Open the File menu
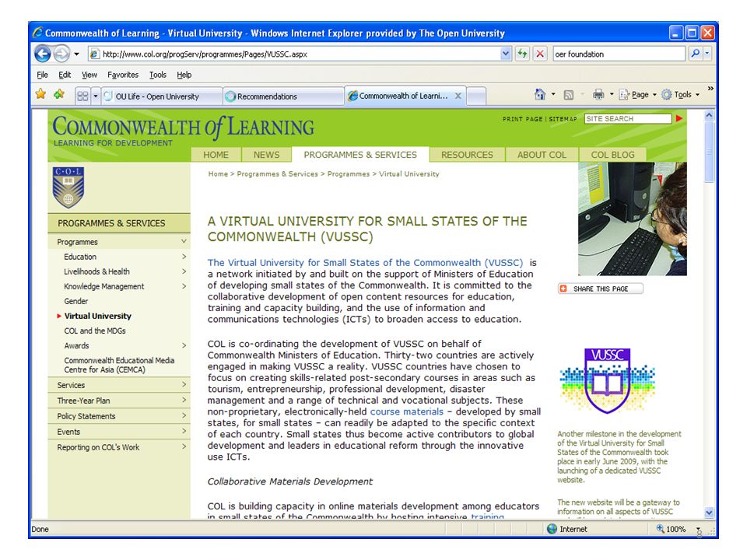 (42, 75)
